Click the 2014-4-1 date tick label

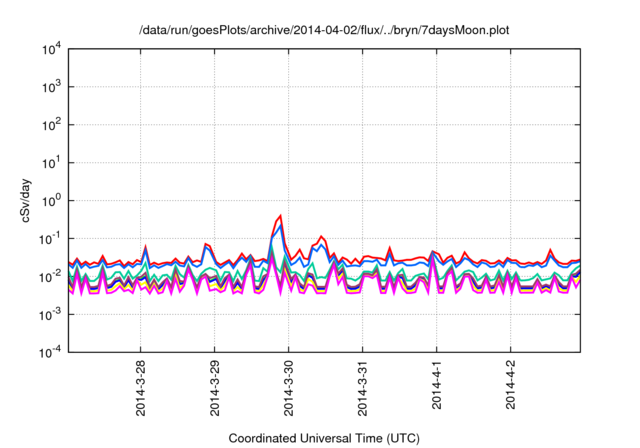(x=437, y=384)
